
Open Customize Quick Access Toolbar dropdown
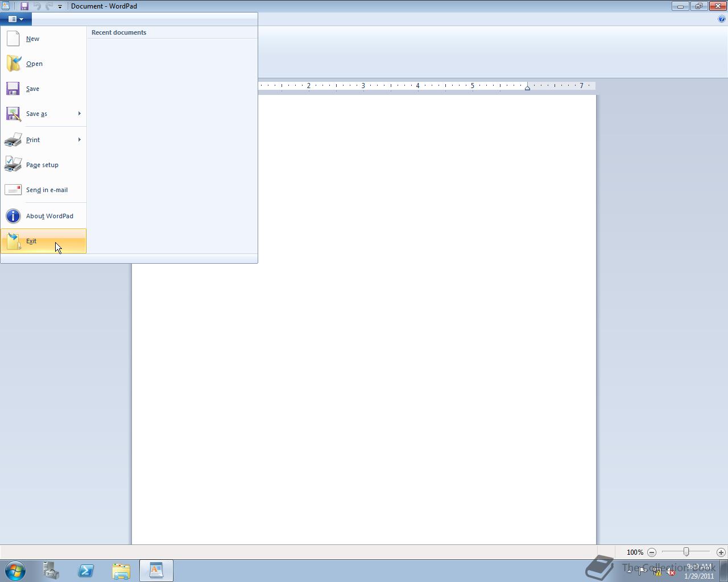pyautogui.click(x=60, y=6)
